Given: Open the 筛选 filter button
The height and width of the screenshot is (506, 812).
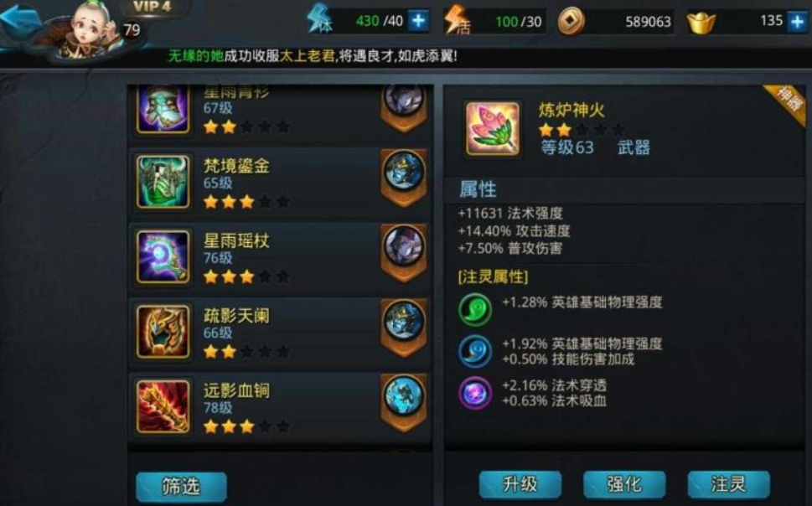Looking at the screenshot, I should (x=181, y=487).
